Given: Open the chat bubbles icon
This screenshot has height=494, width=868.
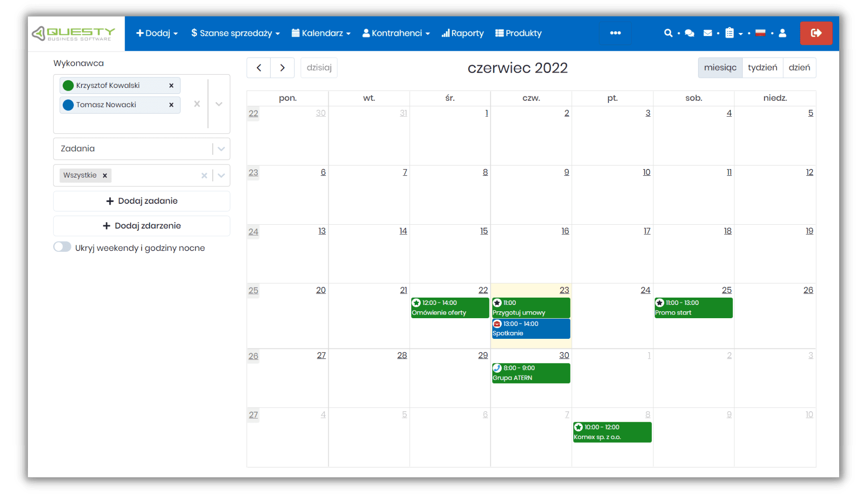Looking at the screenshot, I should [689, 33].
